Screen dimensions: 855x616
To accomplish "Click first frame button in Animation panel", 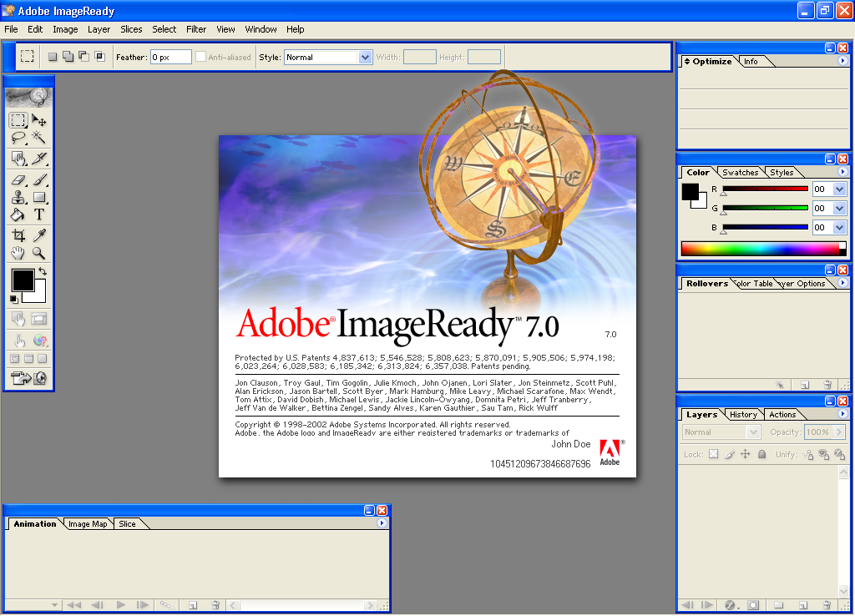I will coord(73,604).
